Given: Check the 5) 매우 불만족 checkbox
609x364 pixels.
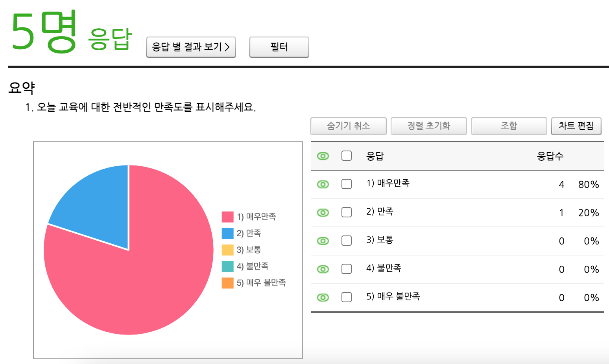Looking at the screenshot, I should click(x=347, y=297).
